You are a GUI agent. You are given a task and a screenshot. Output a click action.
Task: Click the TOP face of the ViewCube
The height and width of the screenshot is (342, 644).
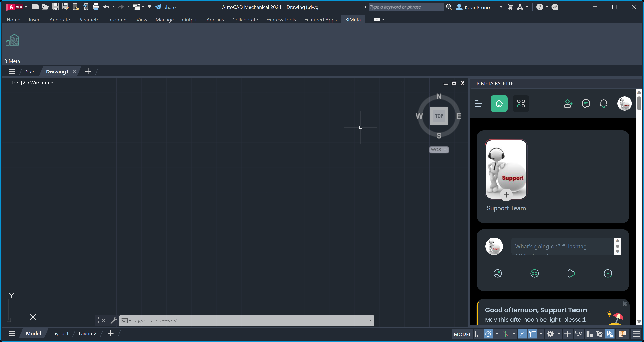pyautogui.click(x=439, y=116)
